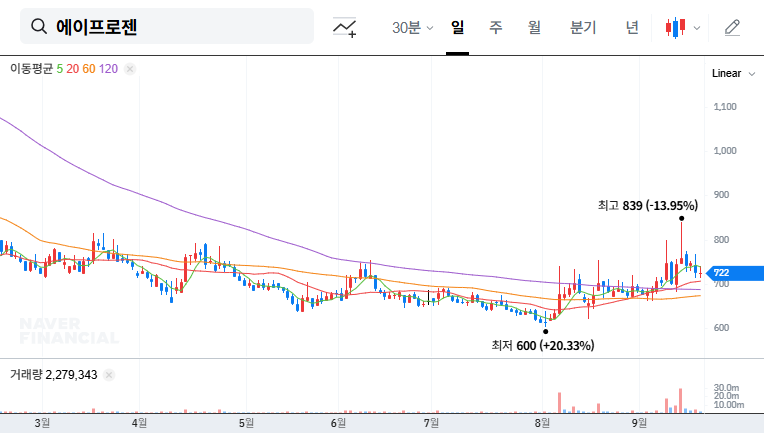The width and height of the screenshot is (764, 433).
Task: Remove the 이동평균 indicator with X
Action: tap(130, 69)
